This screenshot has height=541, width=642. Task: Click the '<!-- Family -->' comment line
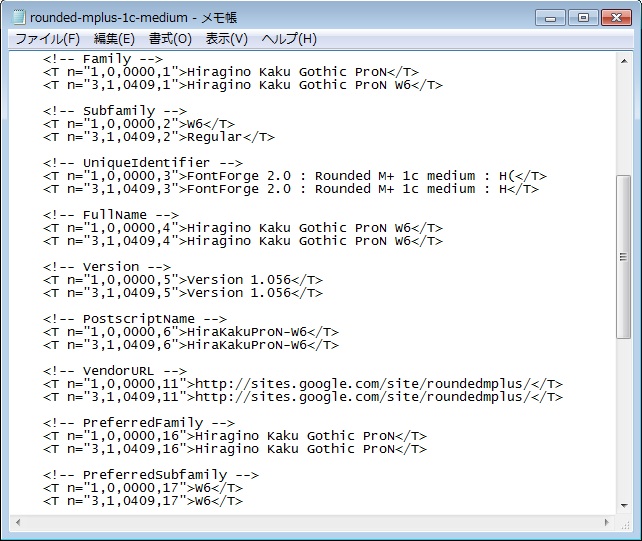[x=103, y=59]
